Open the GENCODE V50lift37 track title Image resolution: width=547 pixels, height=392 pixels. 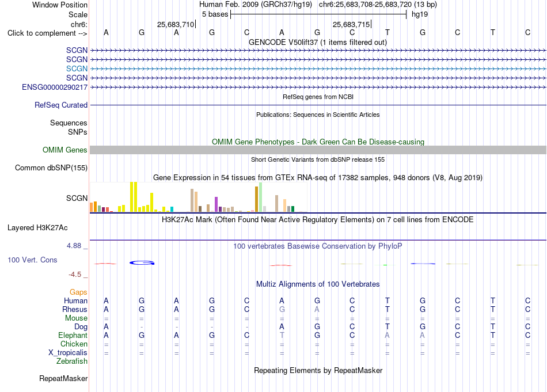pyautogui.click(x=318, y=42)
